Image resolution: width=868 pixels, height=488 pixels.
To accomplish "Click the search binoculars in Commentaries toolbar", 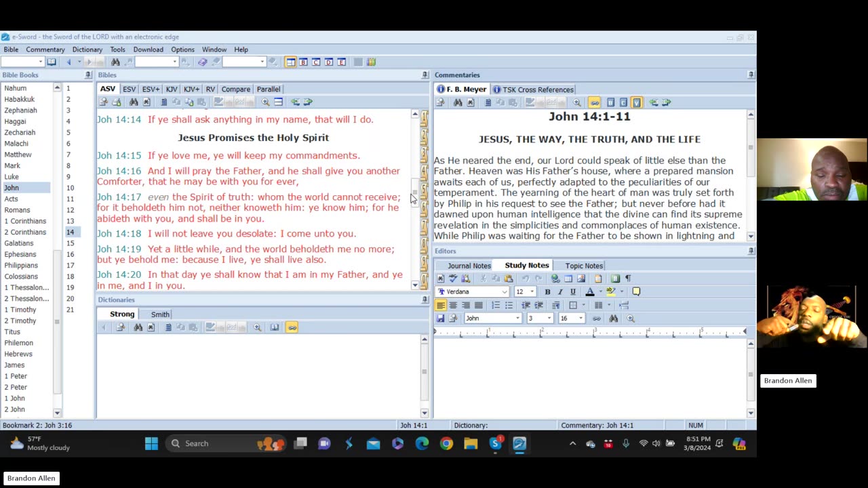I will click(x=458, y=102).
